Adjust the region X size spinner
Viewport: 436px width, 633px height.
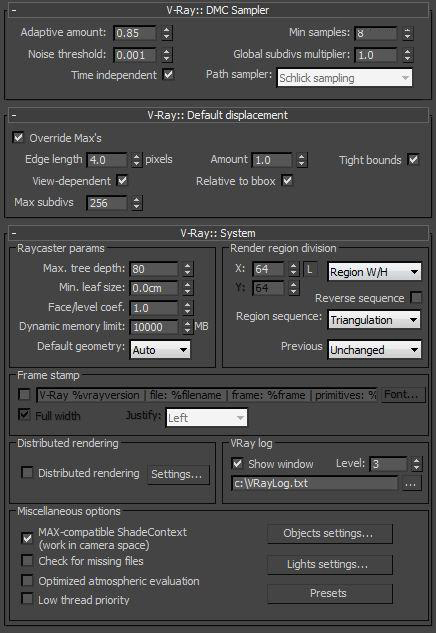click(x=294, y=269)
